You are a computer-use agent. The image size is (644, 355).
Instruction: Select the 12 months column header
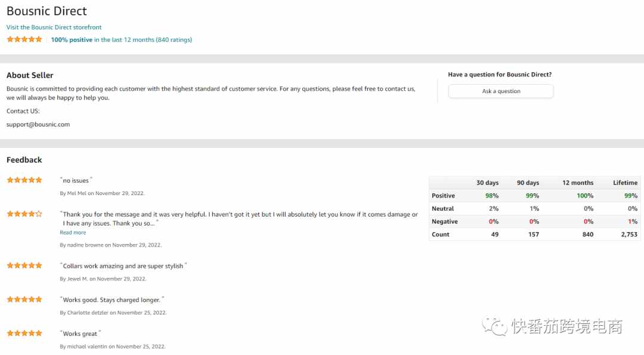coord(577,183)
